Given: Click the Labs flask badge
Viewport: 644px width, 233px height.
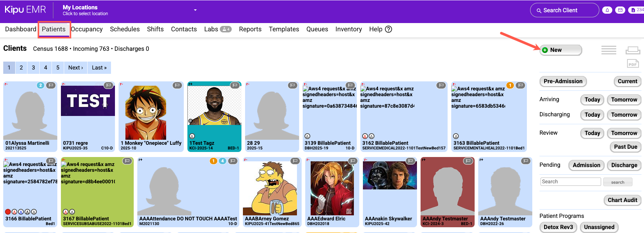Looking at the screenshot, I should (x=226, y=29).
